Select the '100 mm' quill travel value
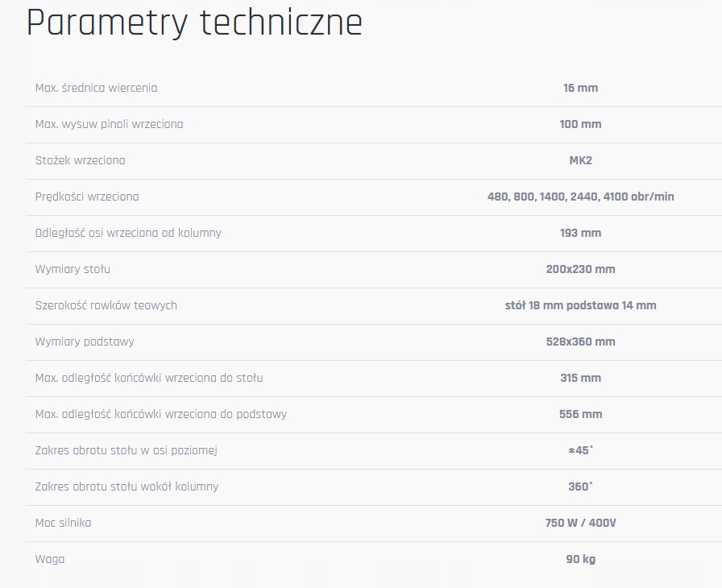Viewport: 722px width, 588px height. click(x=580, y=124)
